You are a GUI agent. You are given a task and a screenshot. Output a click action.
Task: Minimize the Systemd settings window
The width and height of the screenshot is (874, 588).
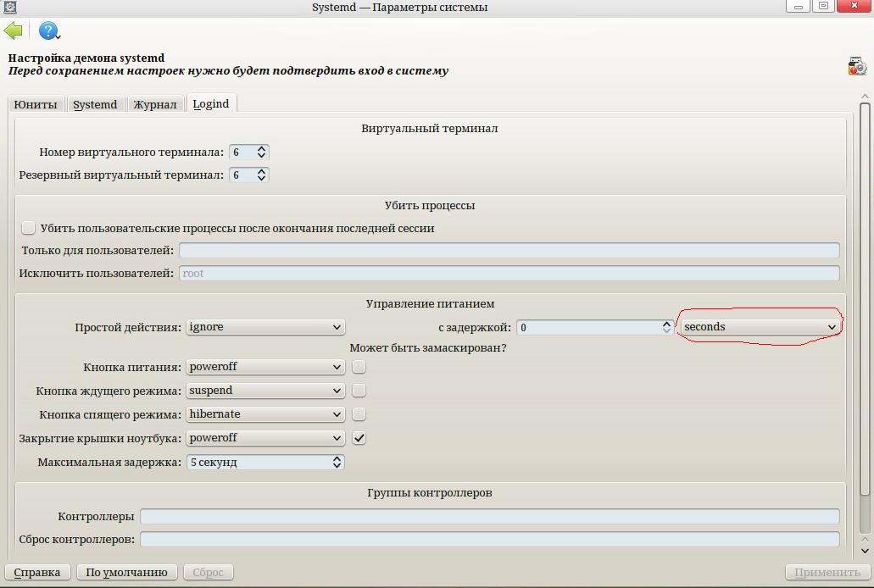point(798,6)
